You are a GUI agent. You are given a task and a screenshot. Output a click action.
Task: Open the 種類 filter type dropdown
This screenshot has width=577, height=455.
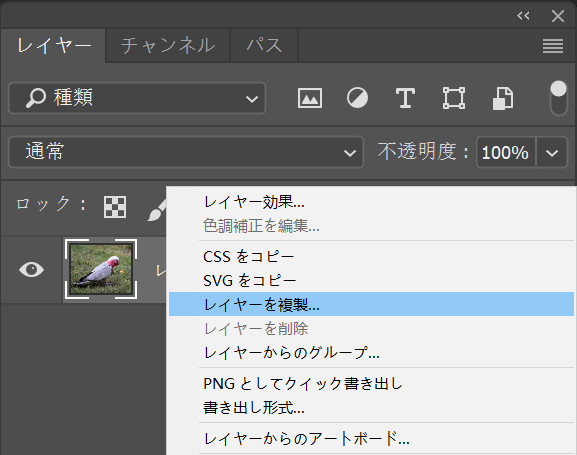[x=137, y=98]
